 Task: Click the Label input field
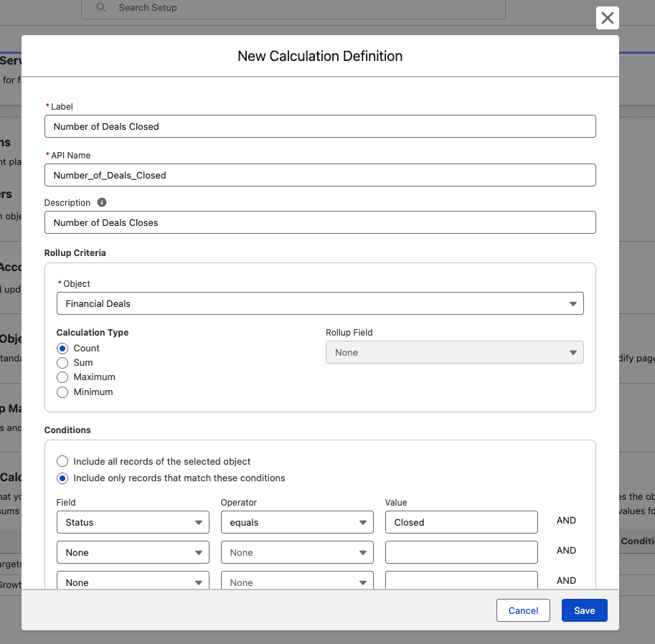coord(320,126)
